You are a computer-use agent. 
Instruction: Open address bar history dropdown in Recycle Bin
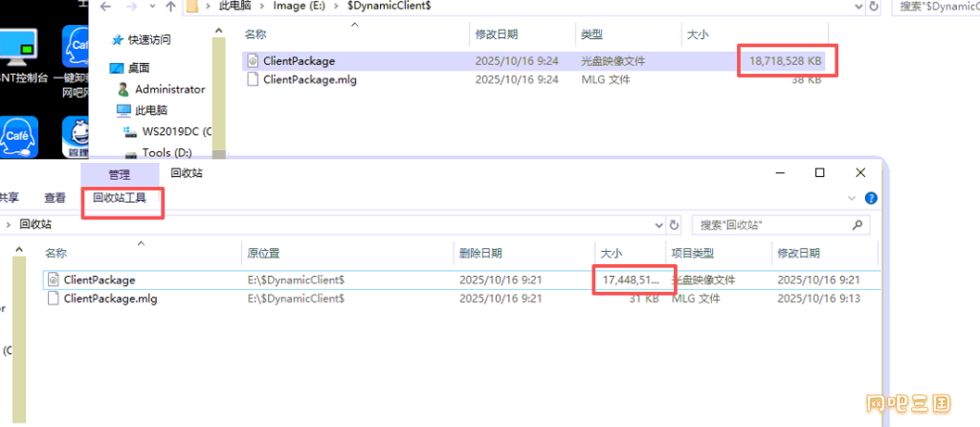[x=657, y=224]
